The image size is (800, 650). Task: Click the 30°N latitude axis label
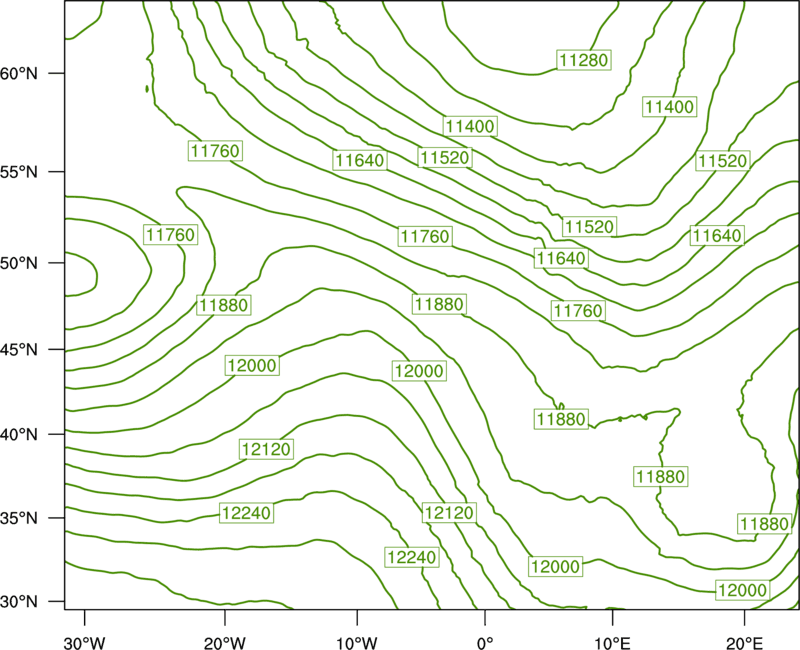click(19, 602)
